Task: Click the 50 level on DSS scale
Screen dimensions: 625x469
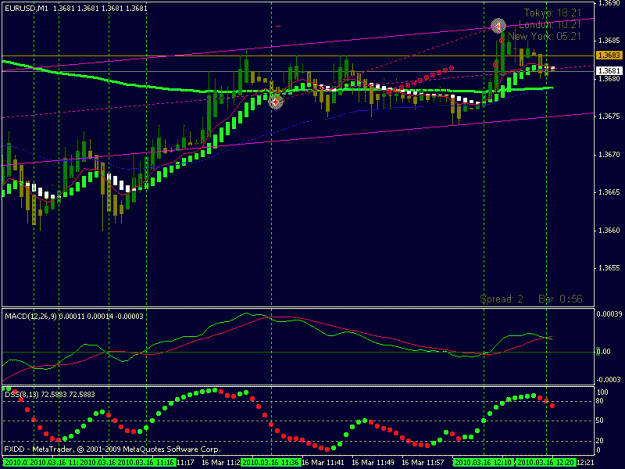Action: [x=599, y=421]
